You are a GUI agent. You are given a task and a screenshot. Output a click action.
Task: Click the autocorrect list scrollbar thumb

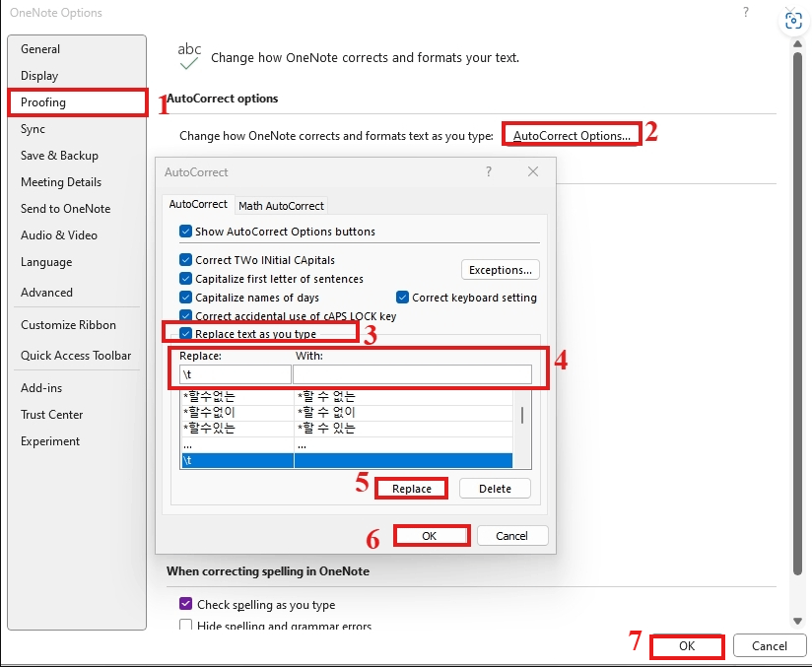click(x=522, y=415)
